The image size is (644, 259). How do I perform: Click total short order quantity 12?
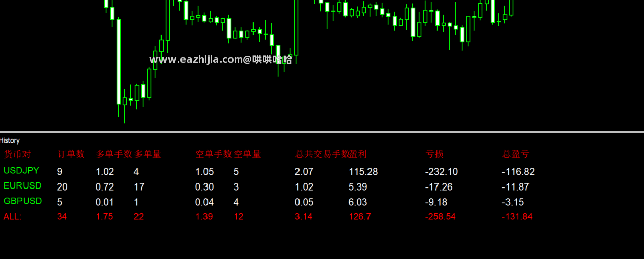238,217
